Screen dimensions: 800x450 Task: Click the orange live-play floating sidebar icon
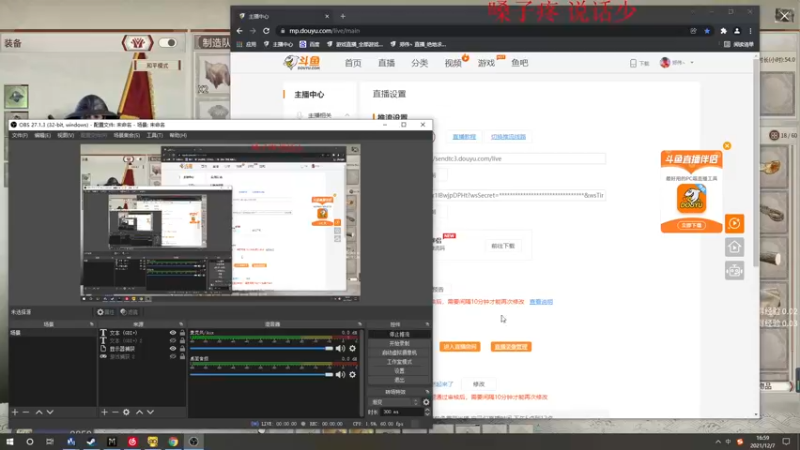pos(735,223)
